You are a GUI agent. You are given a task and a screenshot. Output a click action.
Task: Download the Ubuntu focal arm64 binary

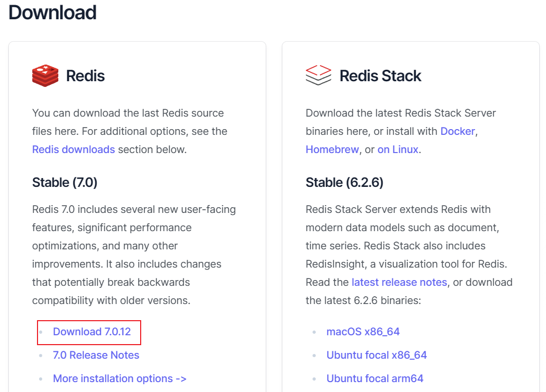coord(374,378)
